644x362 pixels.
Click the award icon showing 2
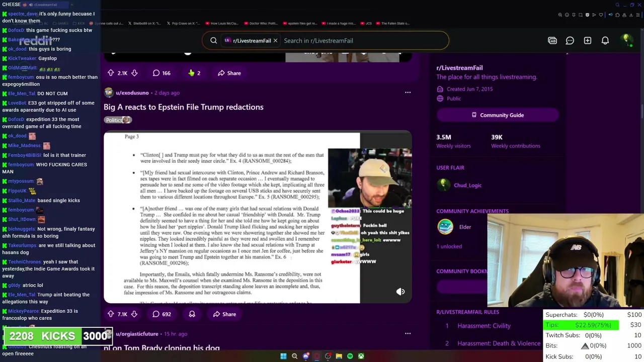tap(194, 73)
